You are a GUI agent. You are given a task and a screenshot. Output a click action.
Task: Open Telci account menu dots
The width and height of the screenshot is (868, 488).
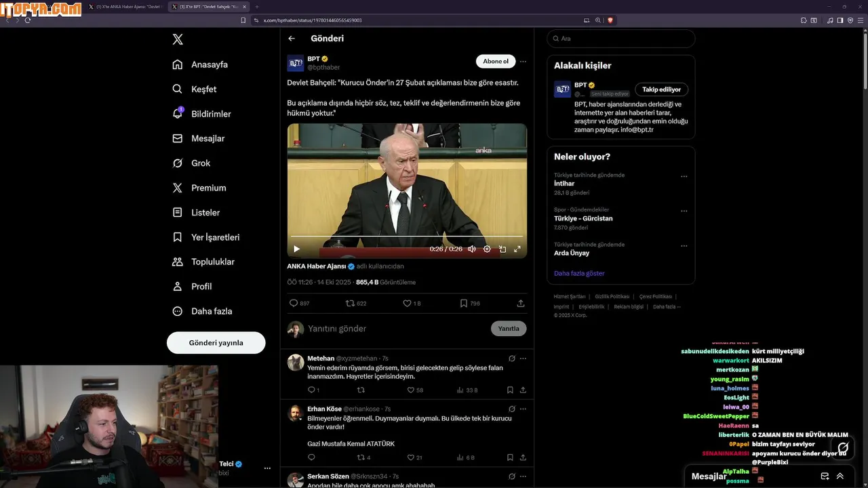(x=267, y=468)
